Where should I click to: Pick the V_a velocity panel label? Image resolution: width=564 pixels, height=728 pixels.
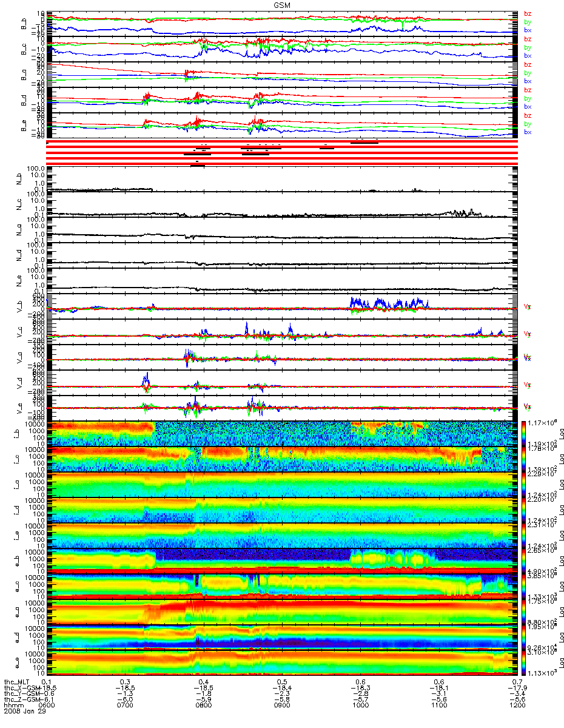(x=18, y=357)
